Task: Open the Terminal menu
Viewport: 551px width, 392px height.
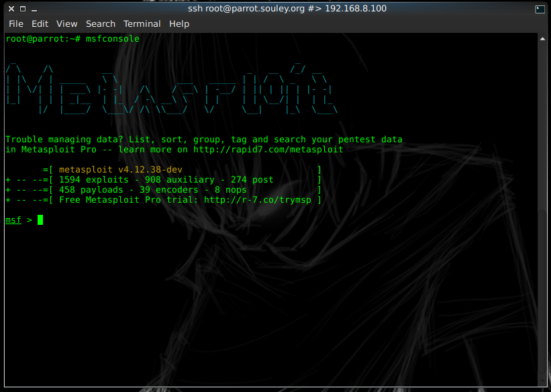Action: [142, 24]
